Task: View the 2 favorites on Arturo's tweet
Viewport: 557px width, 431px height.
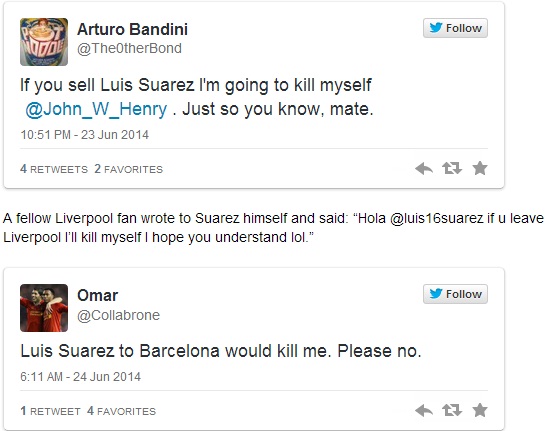Action: pyautogui.click(x=129, y=169)
